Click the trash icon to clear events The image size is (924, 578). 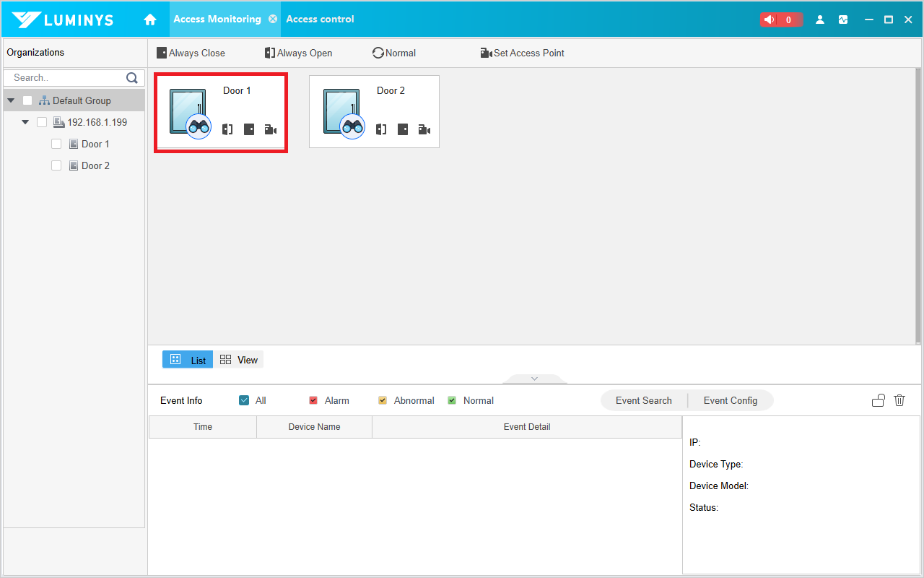point(899,400)
